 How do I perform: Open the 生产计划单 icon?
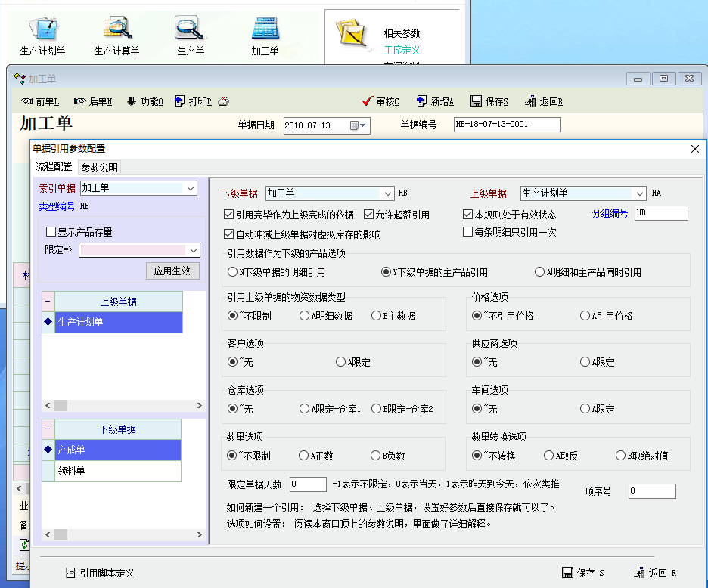coord(42,29)
